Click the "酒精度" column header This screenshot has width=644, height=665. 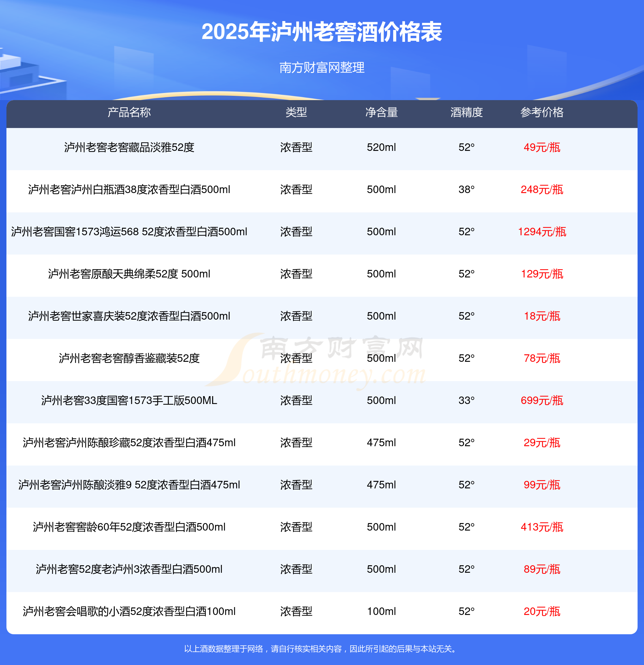tap(467, 112)
